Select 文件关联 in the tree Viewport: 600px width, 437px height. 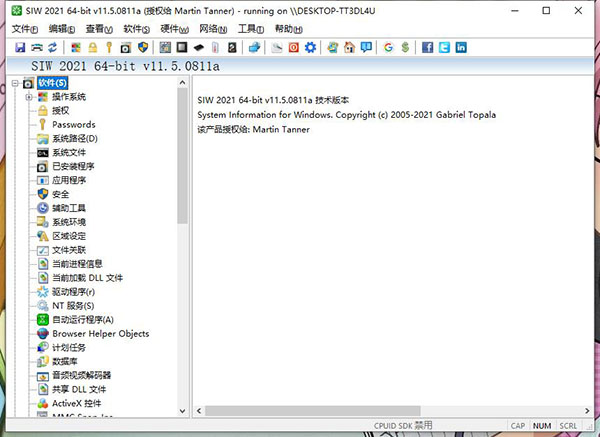click(x=69, y=250)
